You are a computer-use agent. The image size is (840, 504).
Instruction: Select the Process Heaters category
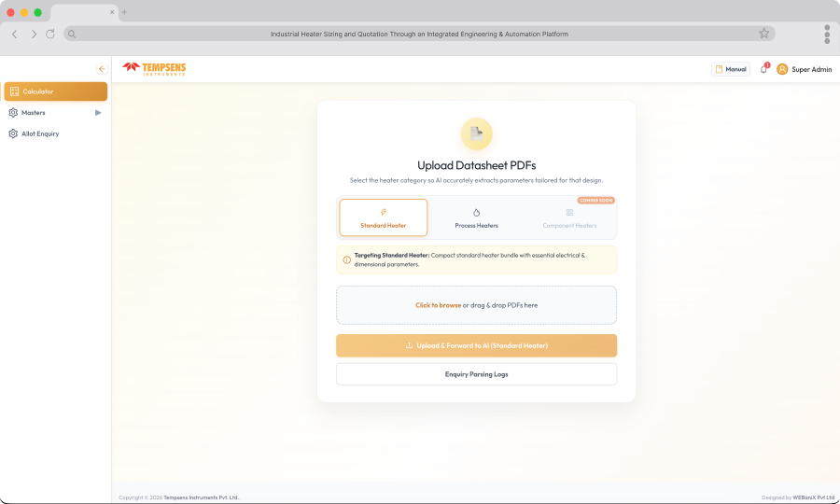[x=476, y=217]
